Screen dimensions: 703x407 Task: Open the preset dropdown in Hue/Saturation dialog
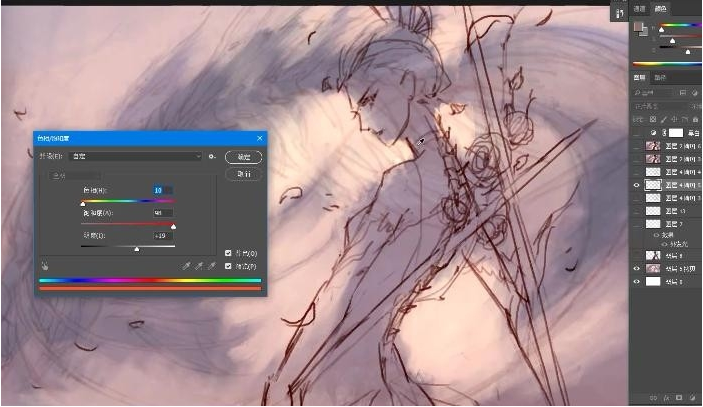click(133, 157)
